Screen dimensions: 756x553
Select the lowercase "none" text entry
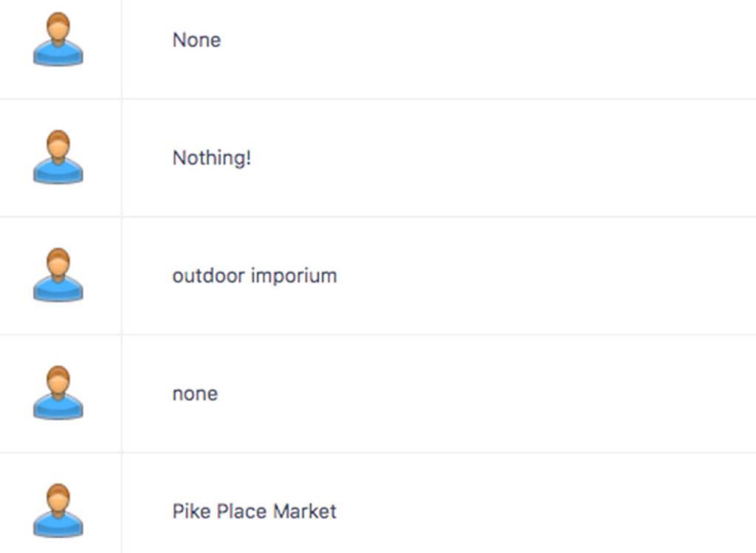click(194, 394)
